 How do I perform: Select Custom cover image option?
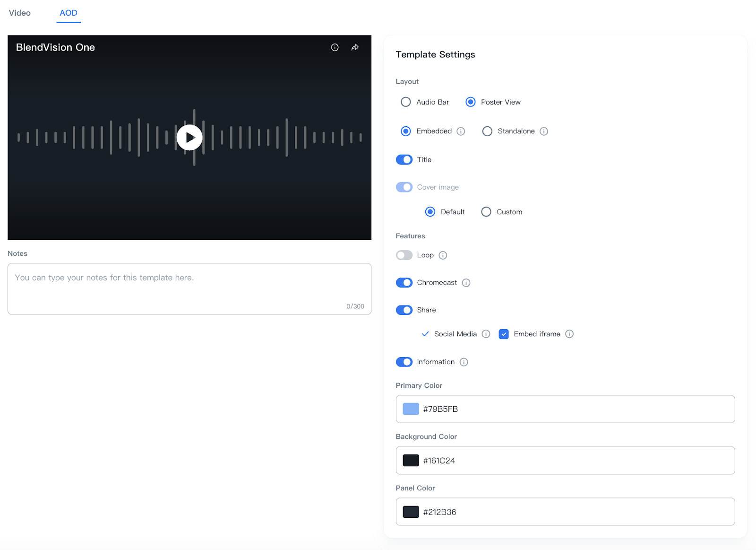click(486, 211)
